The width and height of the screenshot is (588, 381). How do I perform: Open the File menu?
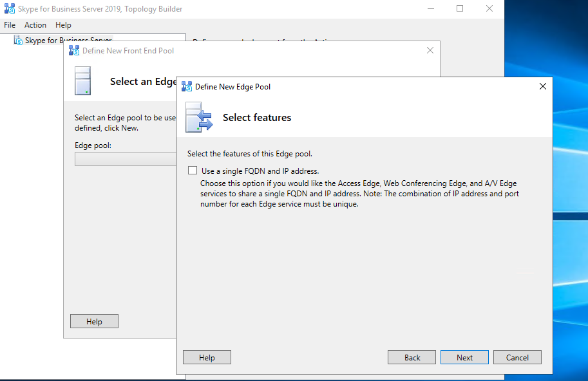click(10, 25)
